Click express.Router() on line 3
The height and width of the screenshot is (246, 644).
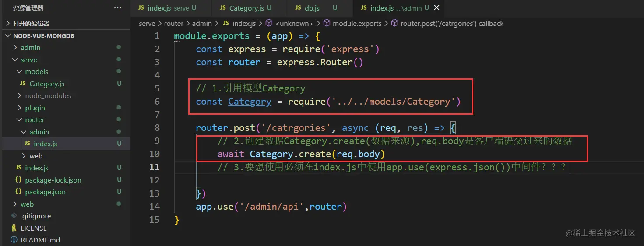(x=320, y=62)
